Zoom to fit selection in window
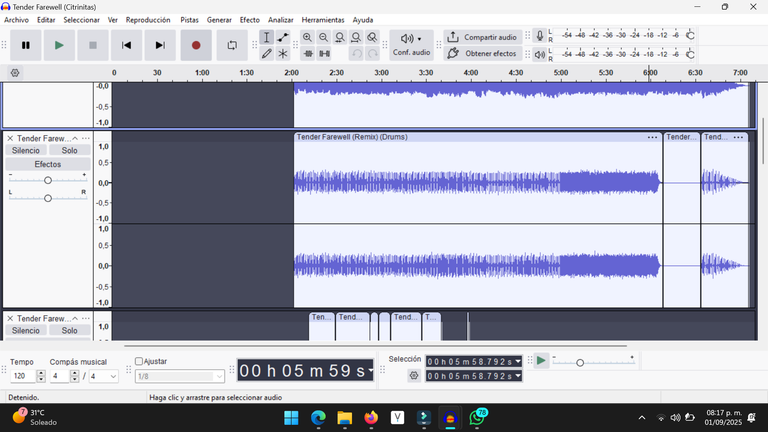The width and height of the screenshot is (768, 432). tap(339, 37)
